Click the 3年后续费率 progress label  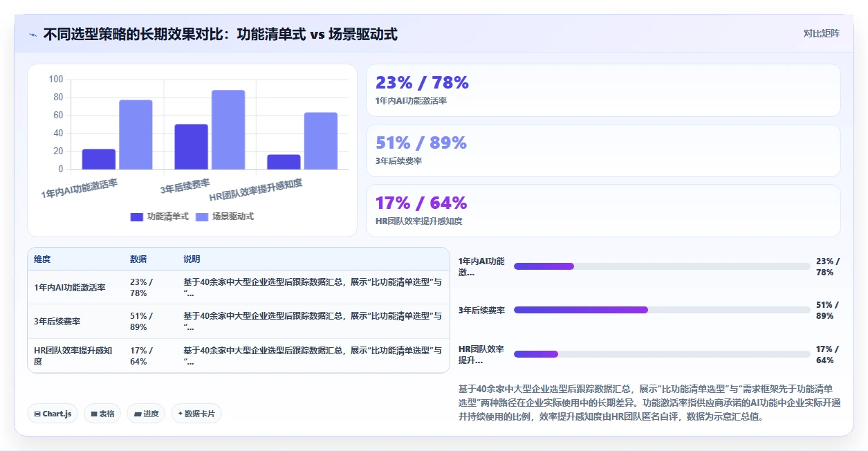481,310
